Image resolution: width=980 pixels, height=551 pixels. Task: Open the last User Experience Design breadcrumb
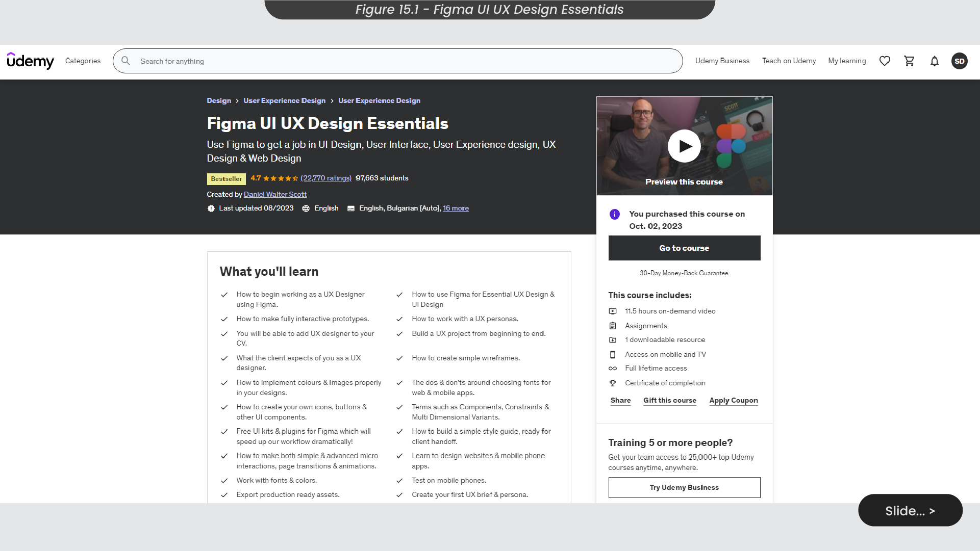379,100
